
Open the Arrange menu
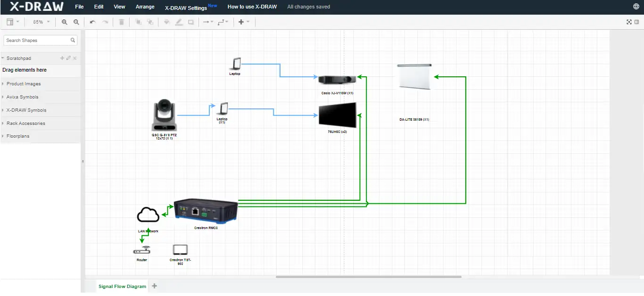145,7
